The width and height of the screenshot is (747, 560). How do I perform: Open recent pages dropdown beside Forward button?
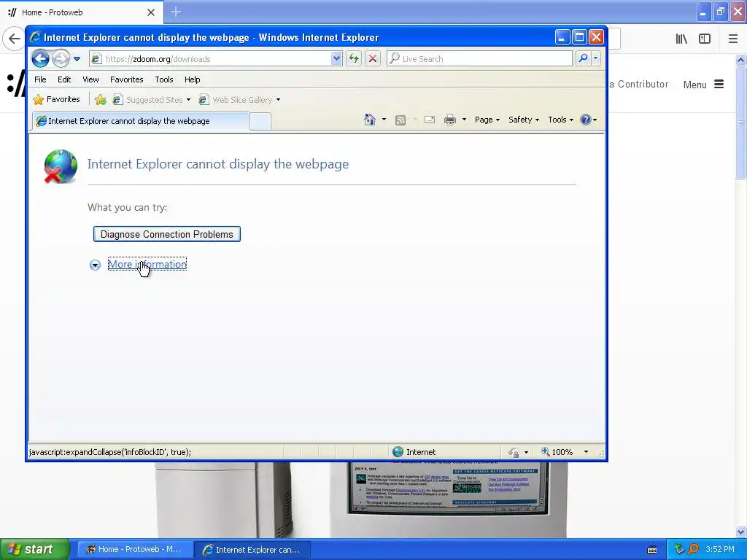pos(77,59)
